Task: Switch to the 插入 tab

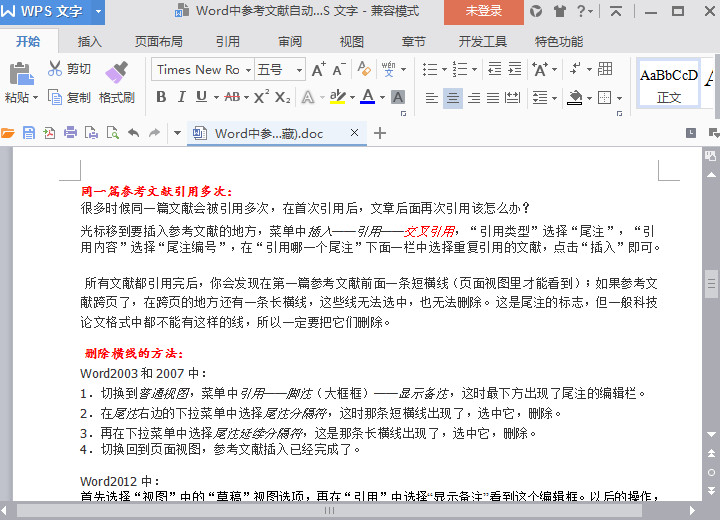Action: tap(90, 41)
